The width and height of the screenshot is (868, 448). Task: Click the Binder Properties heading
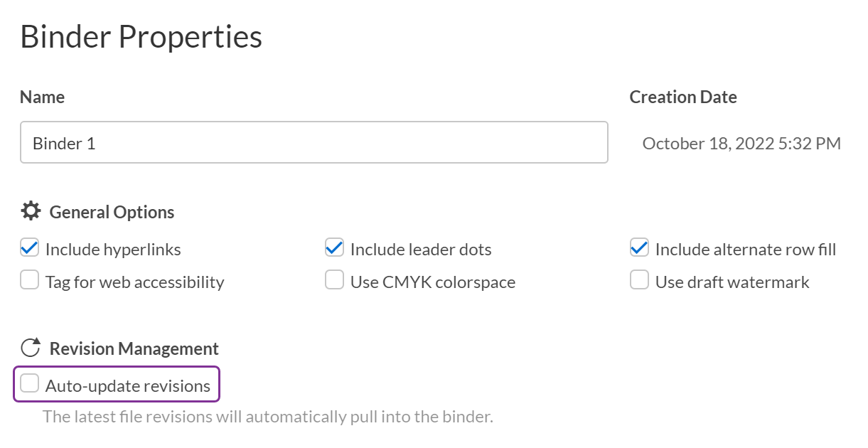pyautogui.click(x=141, y=36)
